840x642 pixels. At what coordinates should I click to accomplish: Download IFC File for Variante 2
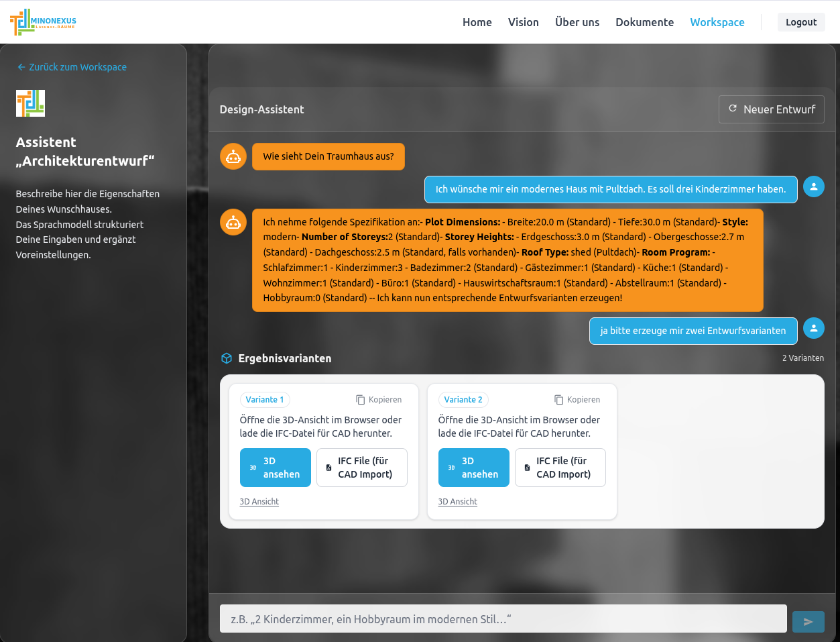point(560,468)
